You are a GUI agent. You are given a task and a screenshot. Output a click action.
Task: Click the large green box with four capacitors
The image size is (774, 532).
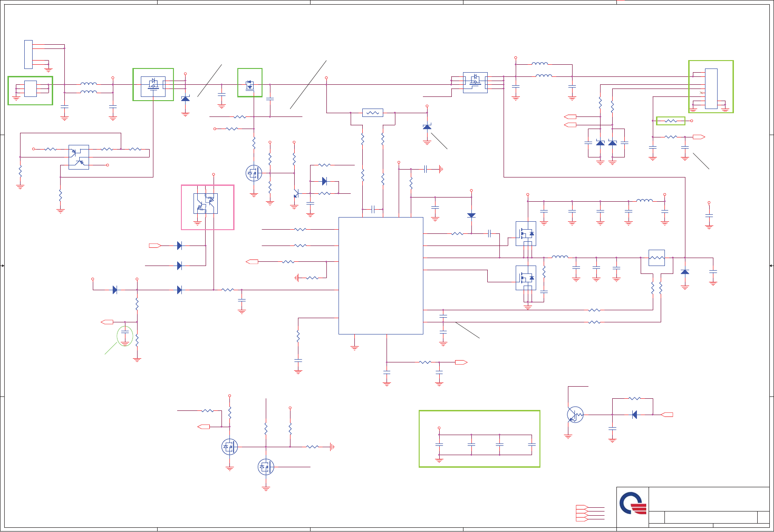pos(479,439)
